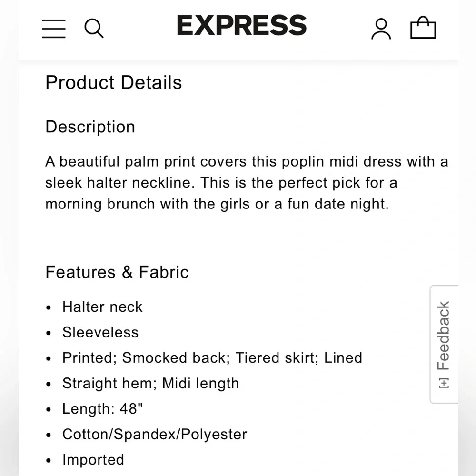Expand the Product Details section
Viewport: 476px width, 476px height.
[113, 83]
